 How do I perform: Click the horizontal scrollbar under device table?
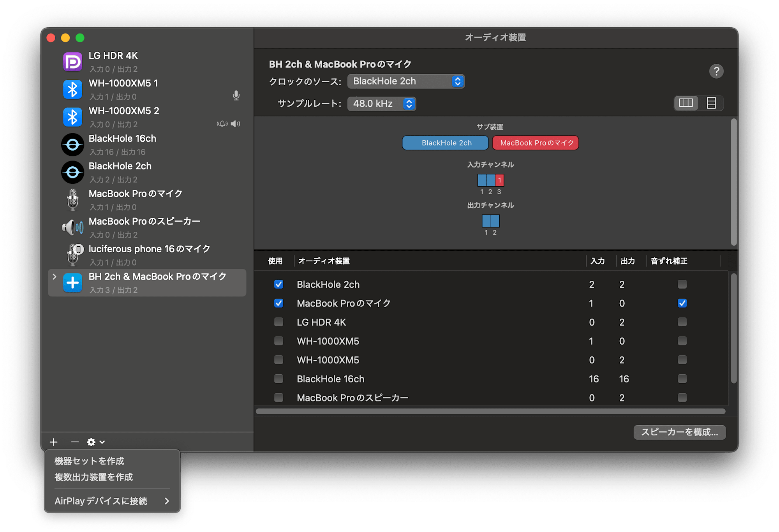pyautogui.click(x=490, y=411)
